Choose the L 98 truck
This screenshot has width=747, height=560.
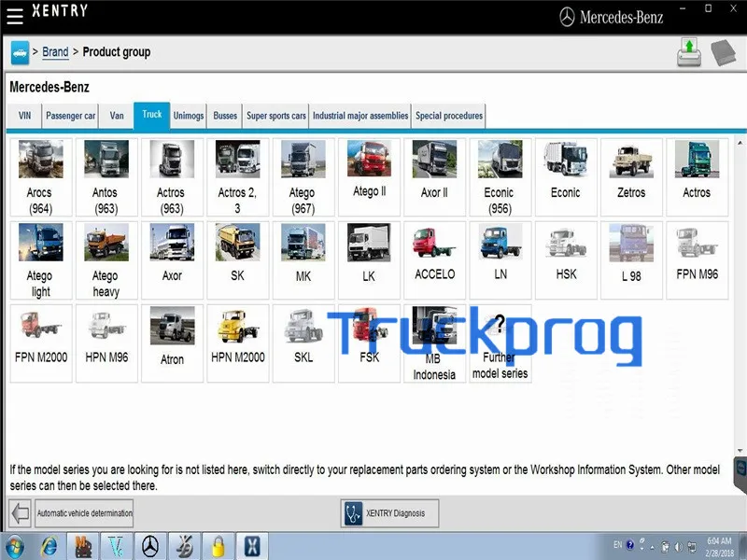click(x=632, y=260)
